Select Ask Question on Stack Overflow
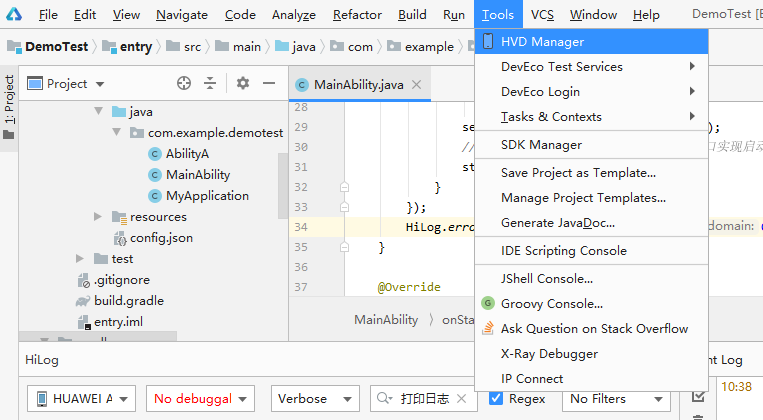Viewport: 763px width, 420px height. click(591, 329)
